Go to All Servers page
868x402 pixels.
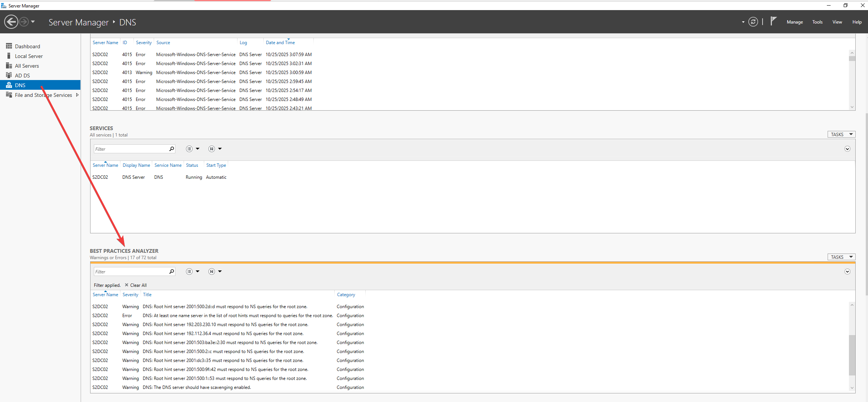click(x=27, y=66)
